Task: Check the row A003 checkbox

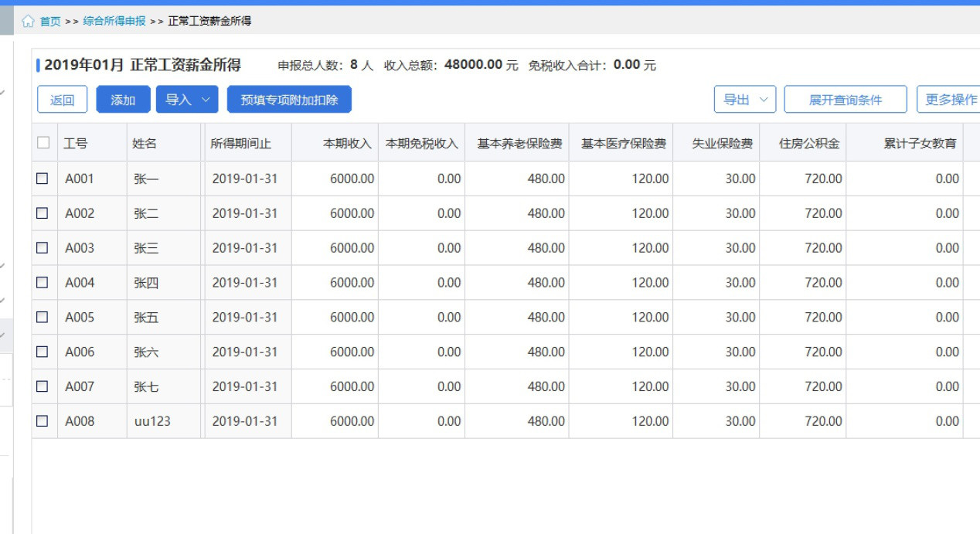Action: coord(43,248)
